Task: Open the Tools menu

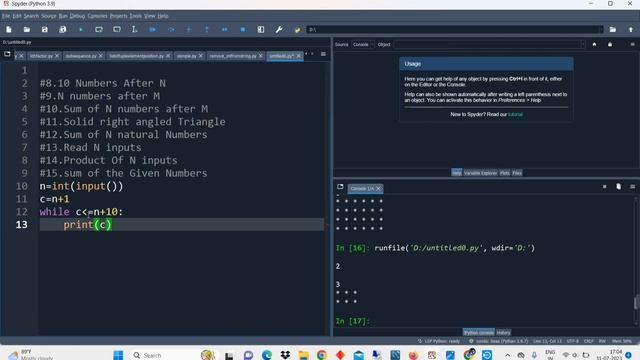Action: tap(136, 16)
